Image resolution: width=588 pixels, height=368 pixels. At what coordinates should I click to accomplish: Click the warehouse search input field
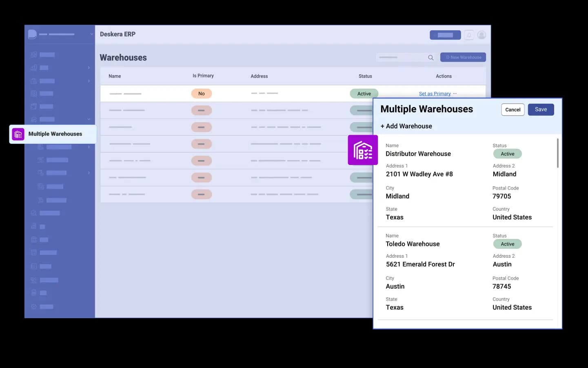(402, 58)
